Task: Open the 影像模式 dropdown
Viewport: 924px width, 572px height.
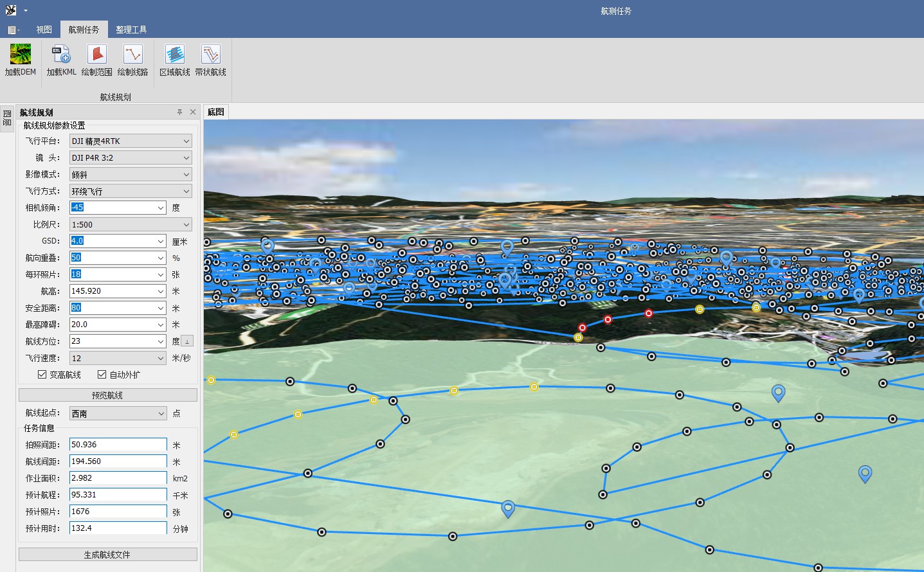Action: pyautogui.click(x=131, y=174)
